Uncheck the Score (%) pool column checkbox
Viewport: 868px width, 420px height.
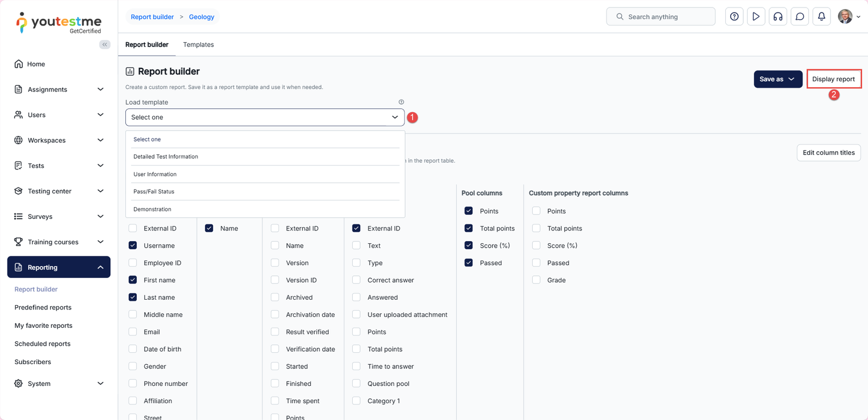(469, 245)
